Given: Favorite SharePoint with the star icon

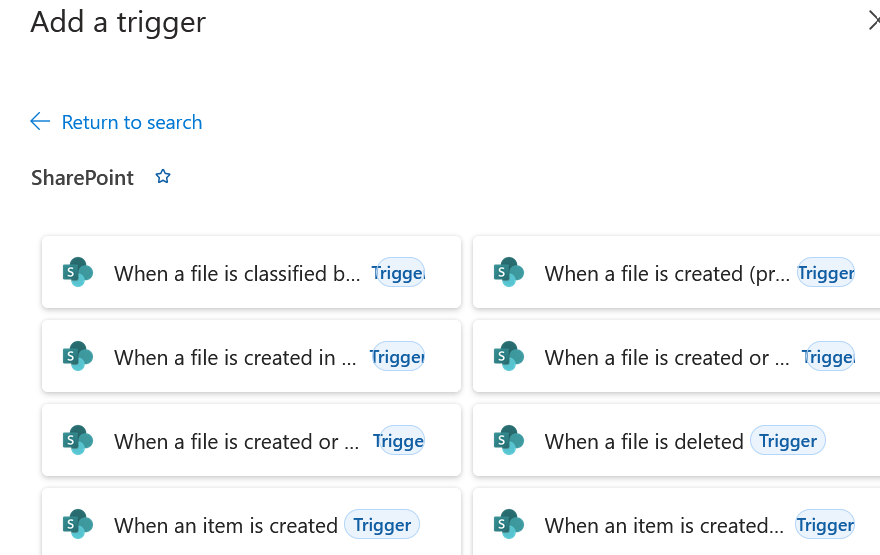Looking at the screenshot, I should [163, 177].
